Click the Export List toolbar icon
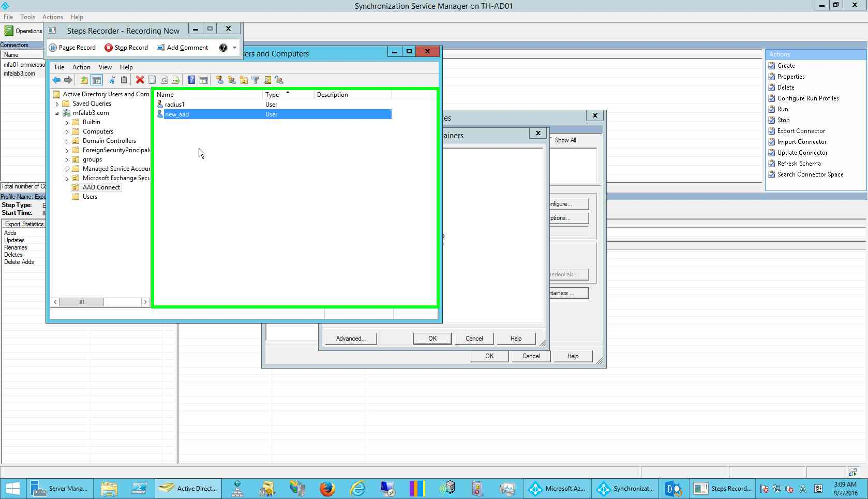 (x=176, y=80)
